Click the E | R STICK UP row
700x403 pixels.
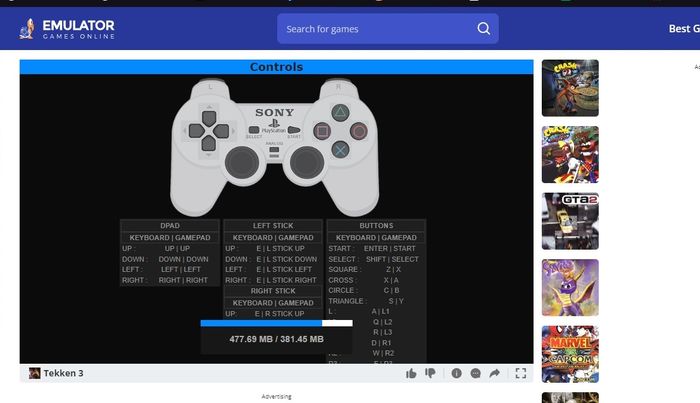[273, 314]
